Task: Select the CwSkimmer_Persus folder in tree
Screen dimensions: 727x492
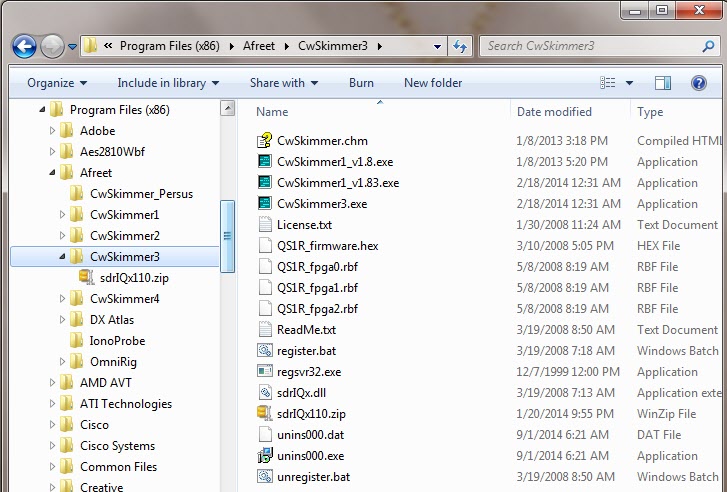Action: tap(141, 194)
